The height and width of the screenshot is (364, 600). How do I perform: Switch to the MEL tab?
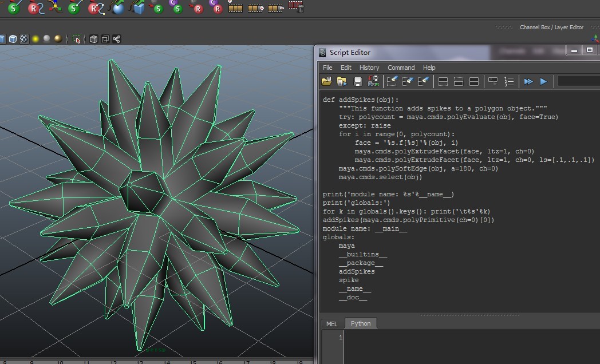[332, 323]
